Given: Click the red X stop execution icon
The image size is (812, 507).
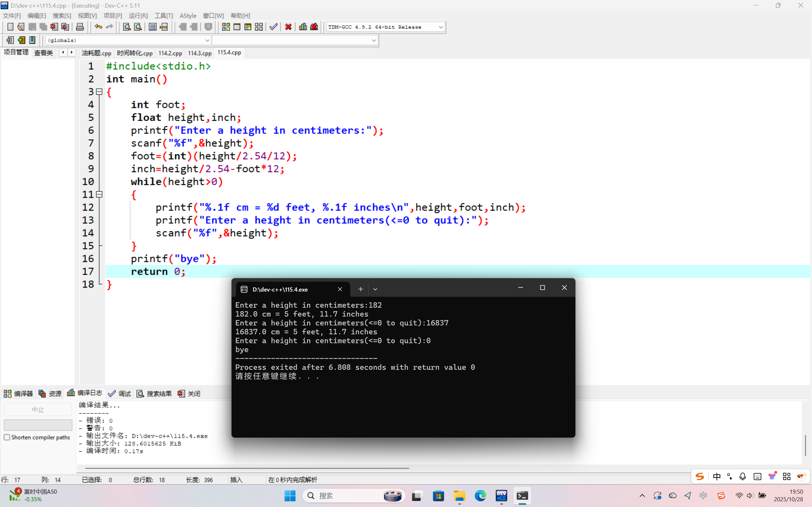Looking at the screenshot, I should [288, 27].
